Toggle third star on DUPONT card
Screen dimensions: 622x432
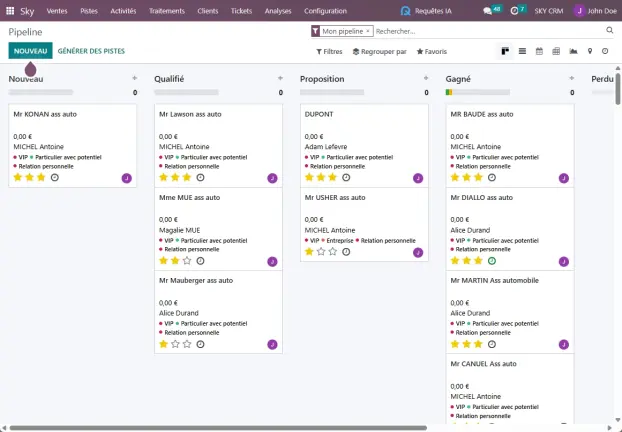332,177
